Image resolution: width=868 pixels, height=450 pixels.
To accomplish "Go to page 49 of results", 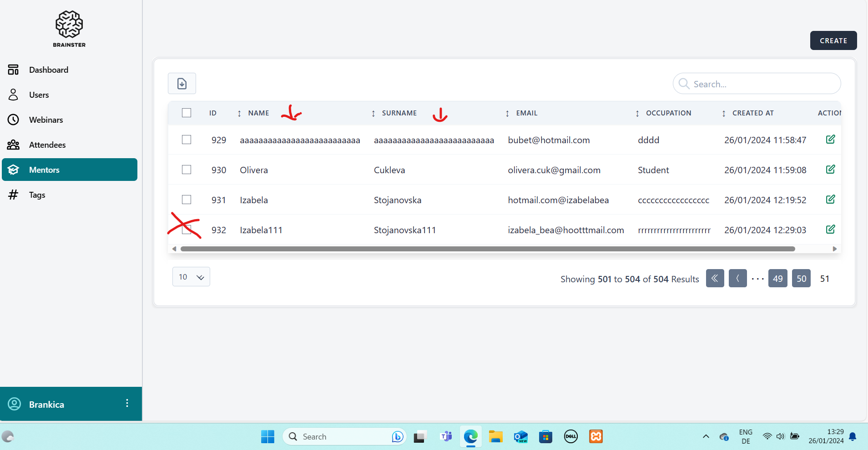I will (x=777, y=278).
